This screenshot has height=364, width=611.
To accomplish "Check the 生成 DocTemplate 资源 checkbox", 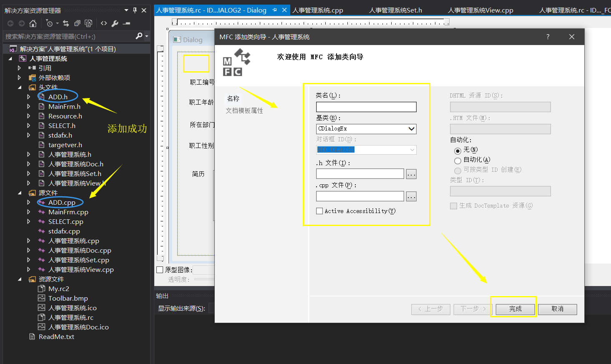I will [x=453, y=206].
